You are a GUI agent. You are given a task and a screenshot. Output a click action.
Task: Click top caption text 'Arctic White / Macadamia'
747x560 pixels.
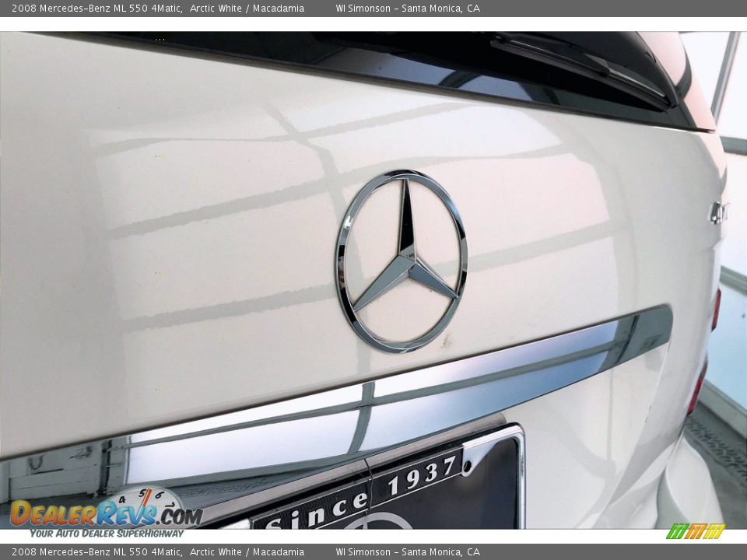(x=247, y=8)
